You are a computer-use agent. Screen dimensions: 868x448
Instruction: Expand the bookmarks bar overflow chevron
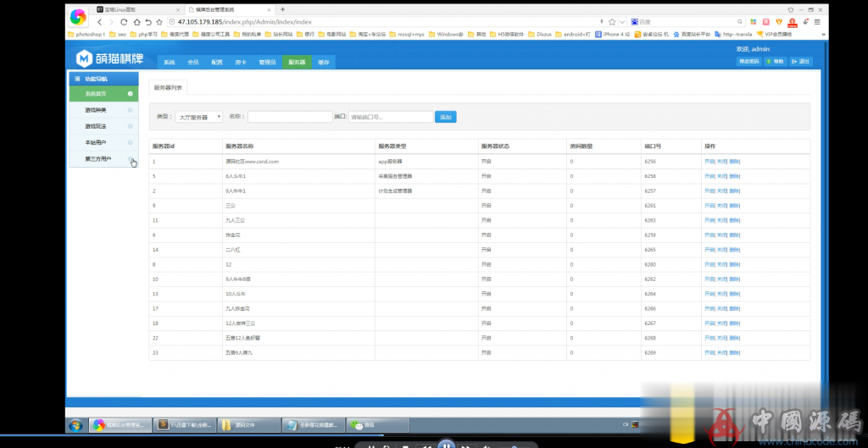[822, 34]
